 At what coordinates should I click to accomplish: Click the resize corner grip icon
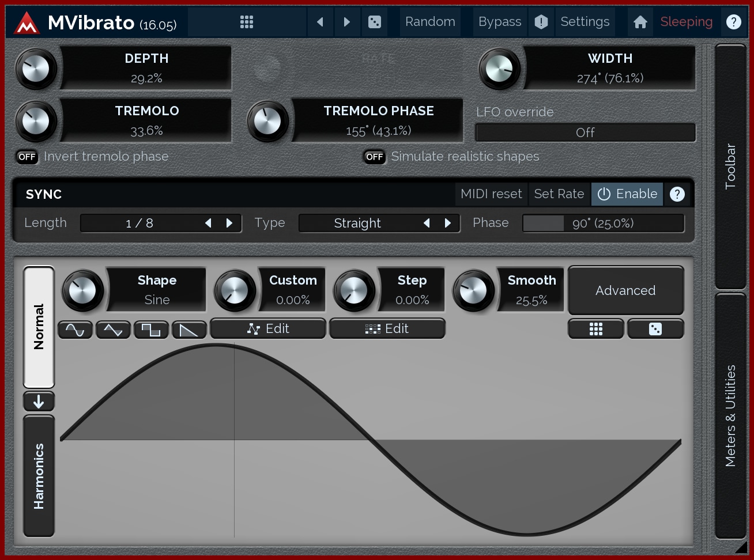point(741,547)
